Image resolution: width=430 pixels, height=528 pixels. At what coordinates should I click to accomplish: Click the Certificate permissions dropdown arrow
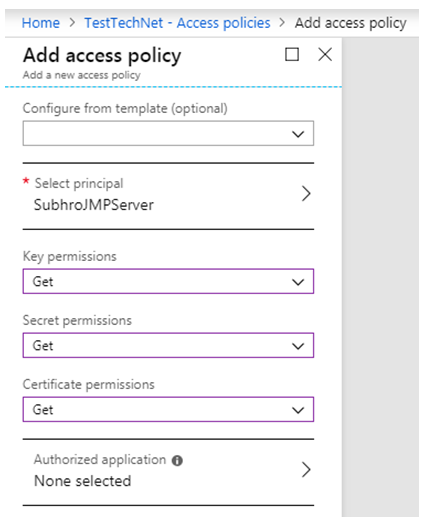click(298, 410)
